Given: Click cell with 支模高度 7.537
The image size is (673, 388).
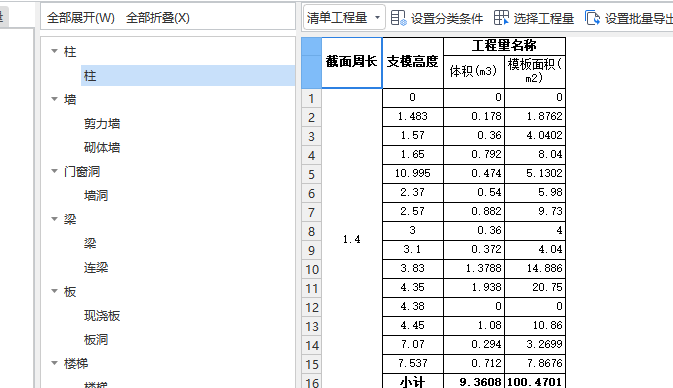Looking at the screenshot, I should click(412, 364).
